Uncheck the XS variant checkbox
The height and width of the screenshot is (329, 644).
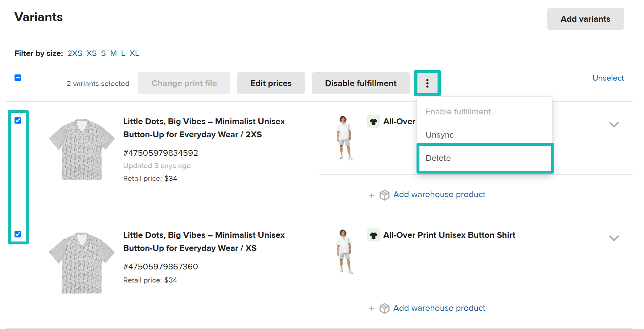[x=18, y=234]
